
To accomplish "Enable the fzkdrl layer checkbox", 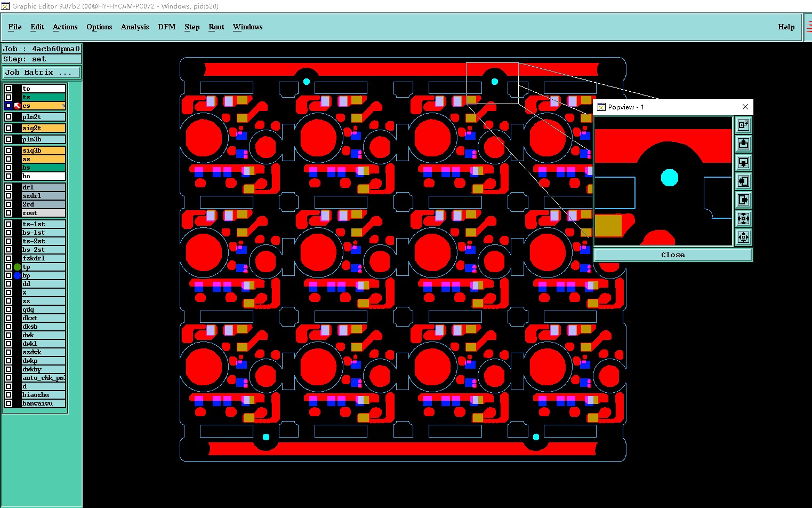I will [x=9, y=258].
